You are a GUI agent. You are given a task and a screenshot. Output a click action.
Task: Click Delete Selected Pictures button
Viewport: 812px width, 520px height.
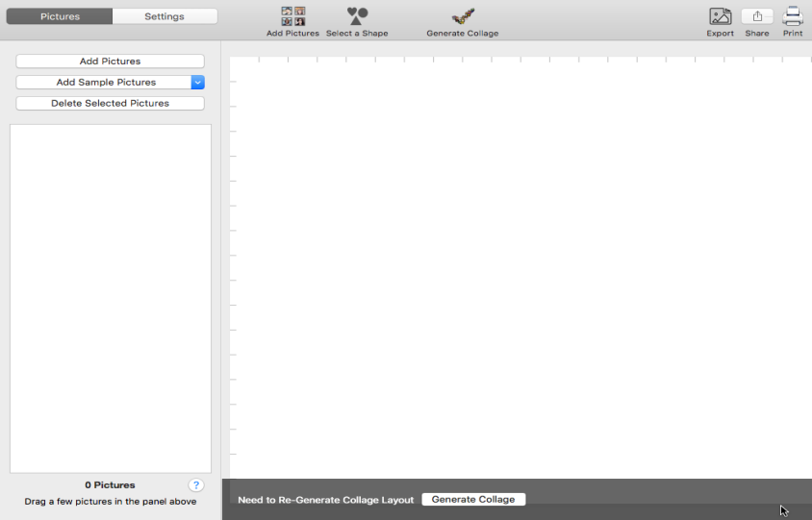110,103
